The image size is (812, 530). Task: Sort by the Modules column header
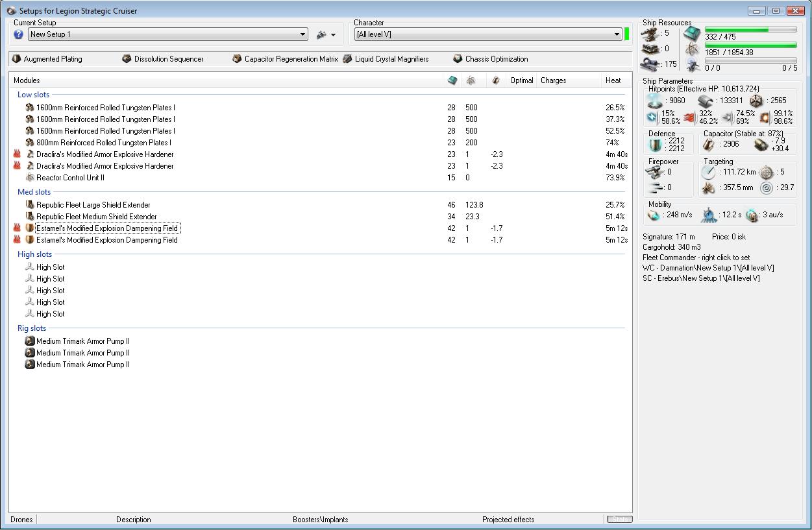[x=226, y=80]
